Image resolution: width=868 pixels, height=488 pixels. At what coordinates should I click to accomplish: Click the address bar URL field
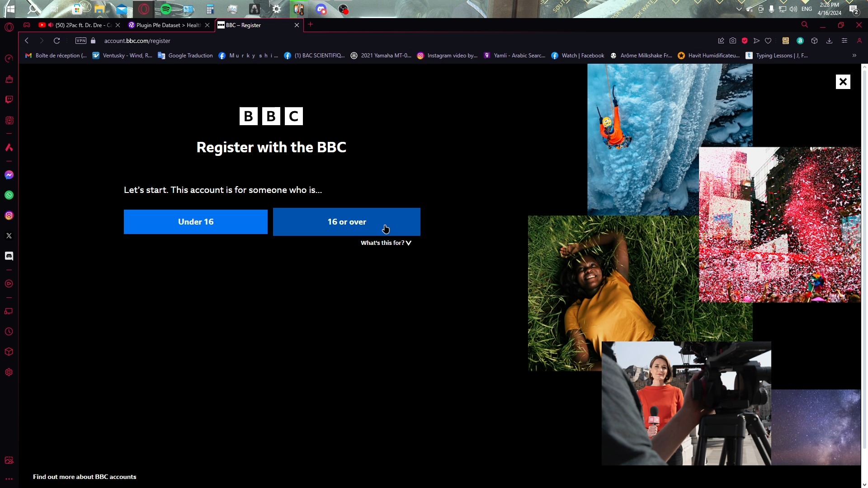[x=316, y=41]
